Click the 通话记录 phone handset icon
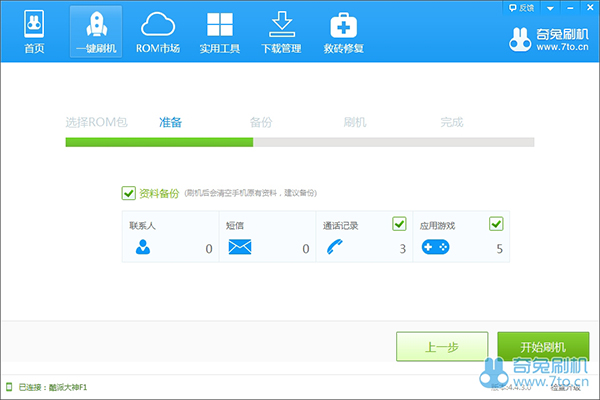The height and width of the screenshot is (400, 600). pyautogui.click(x=335, y=247)
